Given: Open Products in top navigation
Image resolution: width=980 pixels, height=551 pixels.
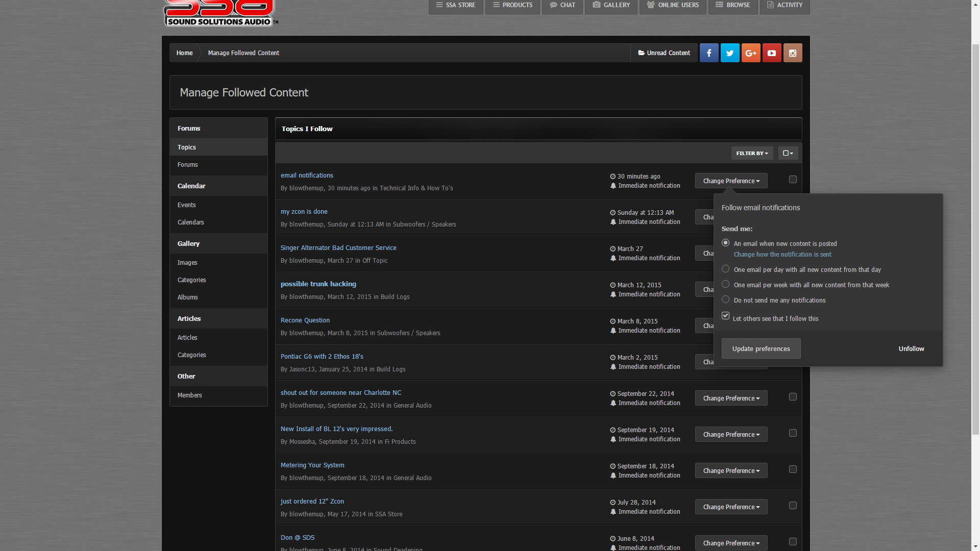Looking at the screenshot, I should pos(512,6).
